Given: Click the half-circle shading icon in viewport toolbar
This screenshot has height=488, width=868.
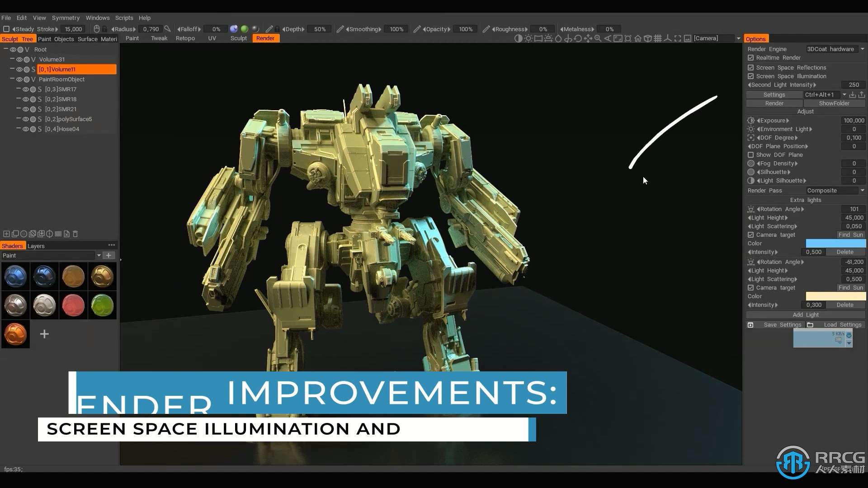Looking at the screenshot, I should click(518, 39).
